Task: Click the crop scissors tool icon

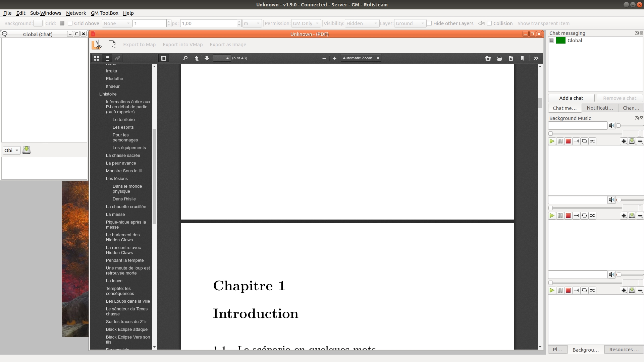Action: [x=97, y=45]
